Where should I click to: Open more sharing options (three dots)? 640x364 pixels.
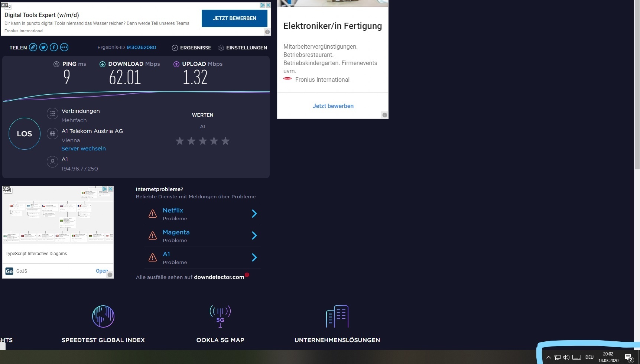(64, 47)
